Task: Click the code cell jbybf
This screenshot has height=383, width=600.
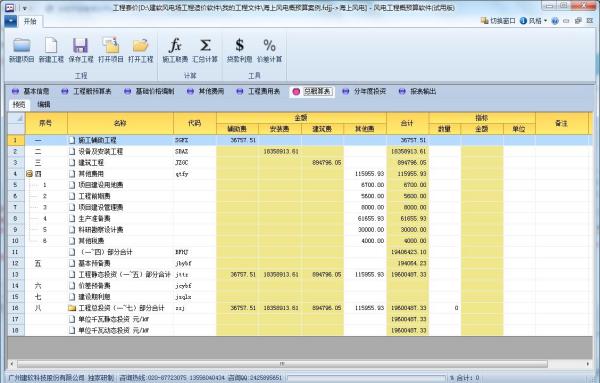Action: pyautogui.click(x=195, y=263)
